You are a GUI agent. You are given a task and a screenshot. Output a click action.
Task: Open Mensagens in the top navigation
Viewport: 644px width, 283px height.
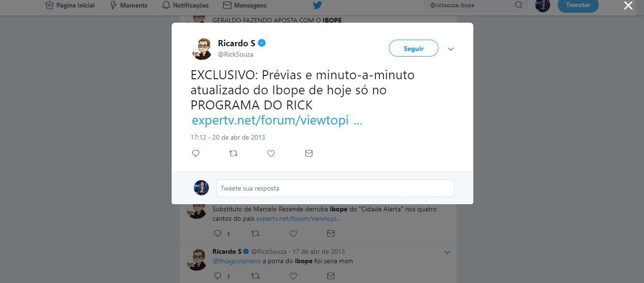pos(245,6)
